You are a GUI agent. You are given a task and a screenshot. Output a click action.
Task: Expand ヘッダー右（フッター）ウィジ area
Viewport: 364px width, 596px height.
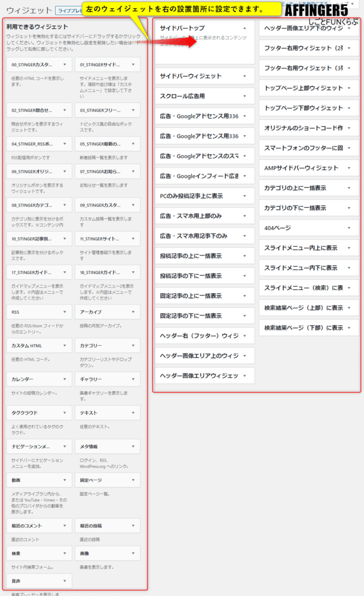coord(245,336)
